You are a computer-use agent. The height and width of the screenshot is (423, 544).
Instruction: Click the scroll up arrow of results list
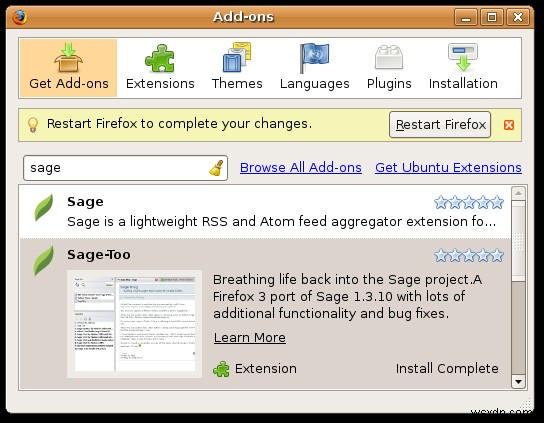coord(518,193)
